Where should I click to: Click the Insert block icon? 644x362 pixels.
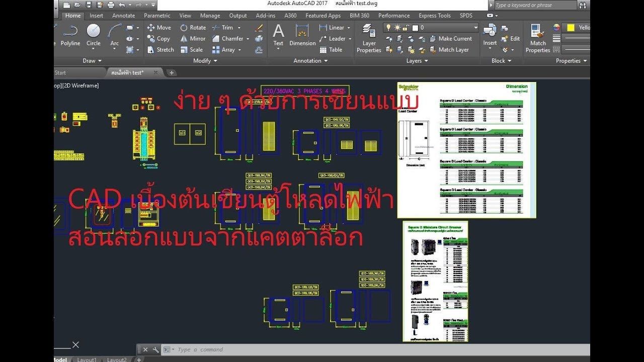pyautogui.click(x=490, y=35)
